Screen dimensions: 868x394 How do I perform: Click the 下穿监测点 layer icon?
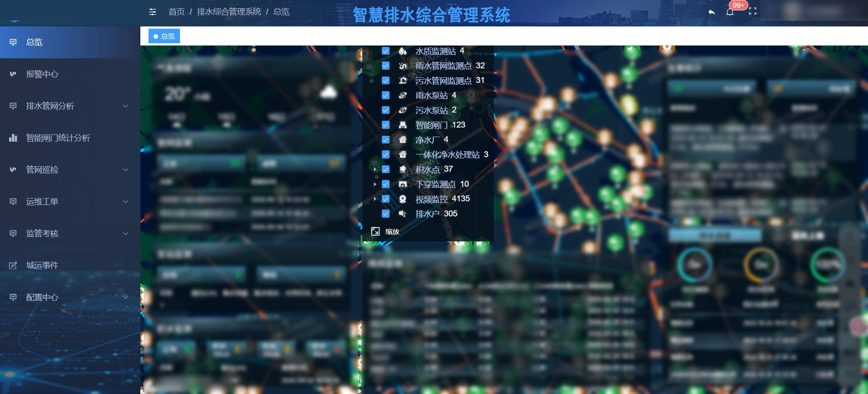point(403,184)
